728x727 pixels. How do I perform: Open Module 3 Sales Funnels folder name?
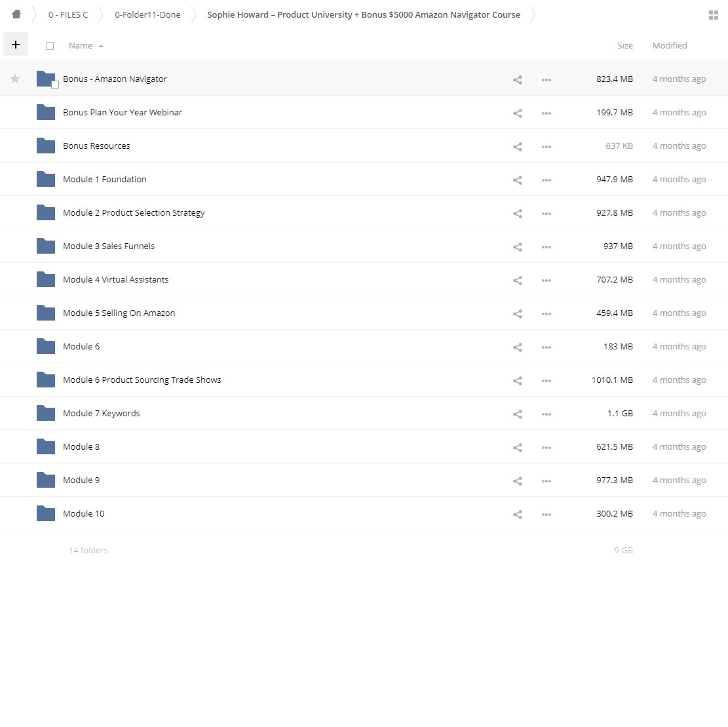point(109,246)
